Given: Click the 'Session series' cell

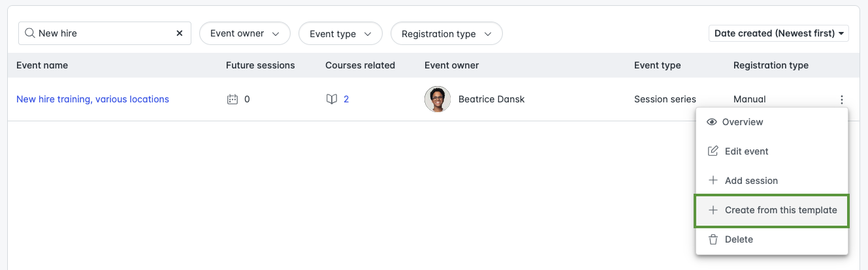Looking at the screenshot, I should pyautogui.click(x=665, y=99).
